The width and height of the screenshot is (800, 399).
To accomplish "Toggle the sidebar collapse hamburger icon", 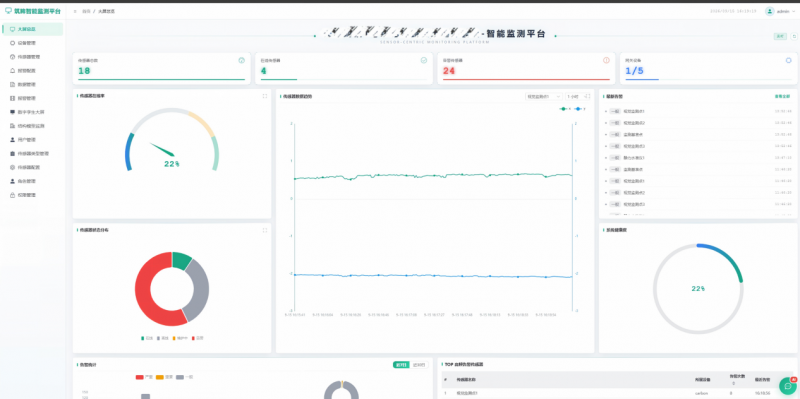I will coord(75,11).
